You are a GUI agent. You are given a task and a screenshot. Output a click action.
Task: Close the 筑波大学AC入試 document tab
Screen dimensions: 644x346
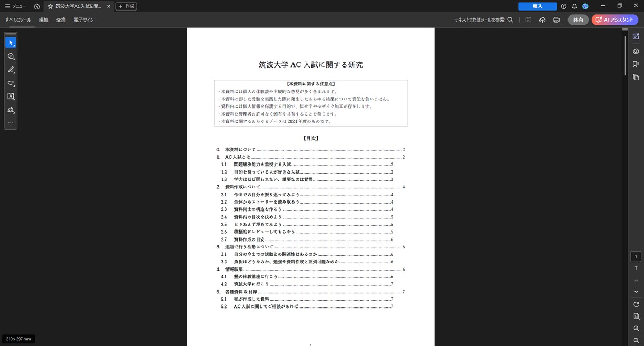point(108,6)
